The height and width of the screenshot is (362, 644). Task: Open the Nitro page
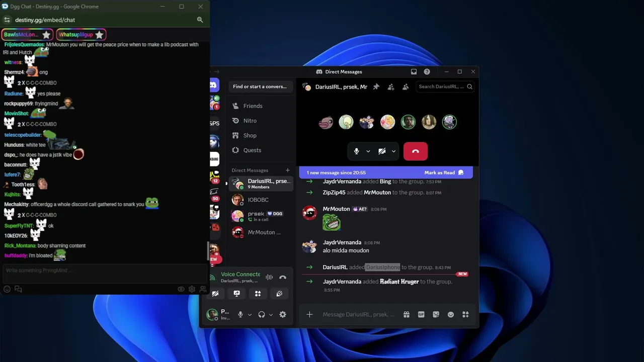tap(260, 121)
